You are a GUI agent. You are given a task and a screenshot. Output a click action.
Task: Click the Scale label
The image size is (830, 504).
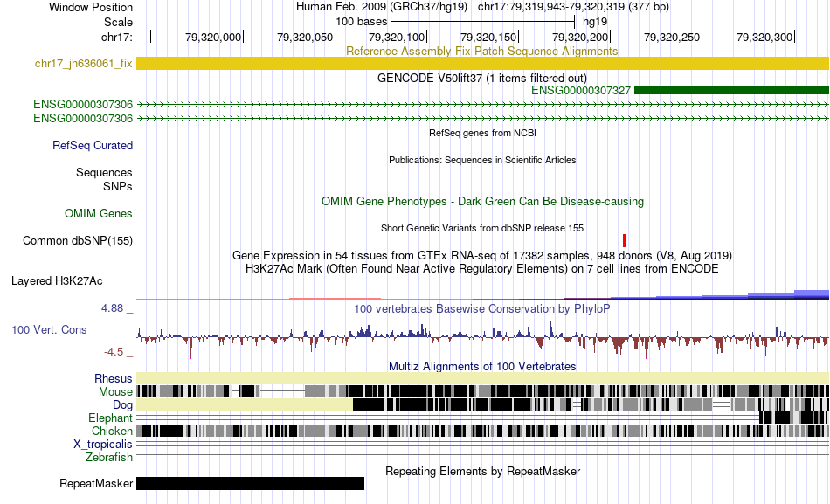pos(118,22)
